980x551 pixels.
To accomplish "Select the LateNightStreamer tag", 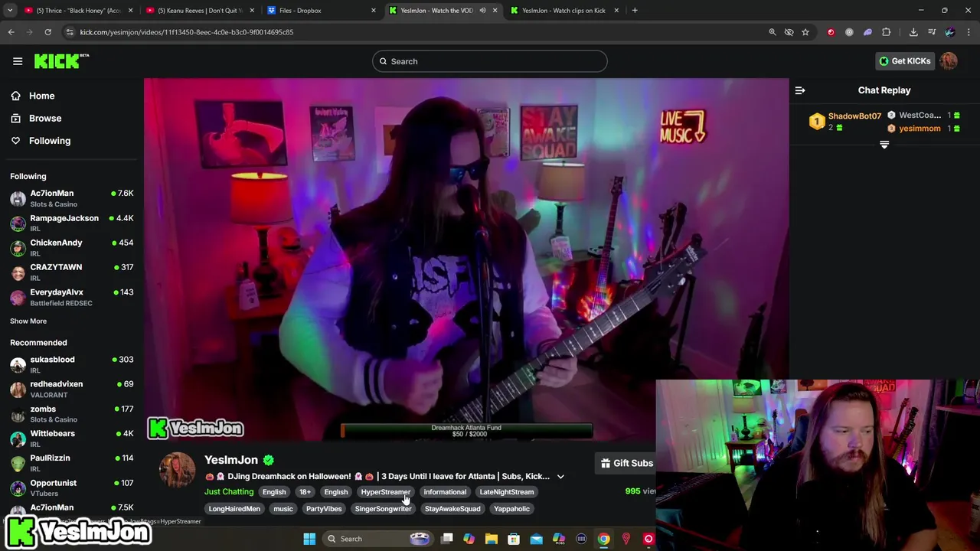I will pos(507,492).
